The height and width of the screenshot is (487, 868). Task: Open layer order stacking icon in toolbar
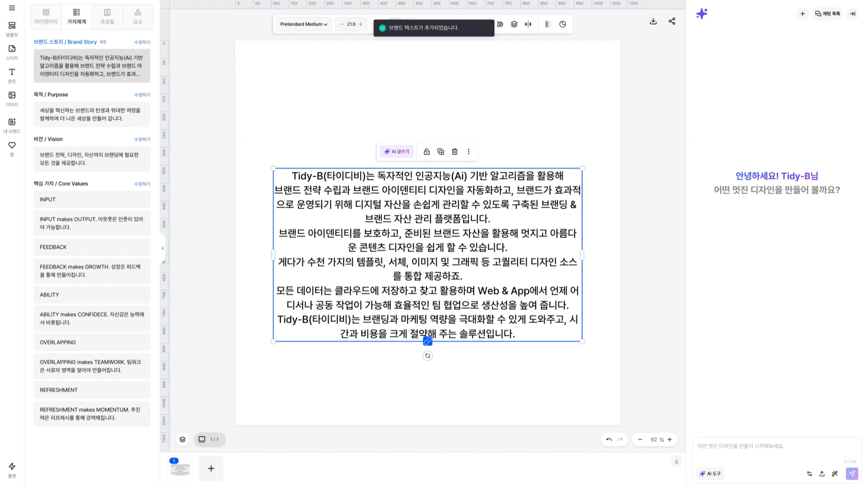[x=514, y=24]
